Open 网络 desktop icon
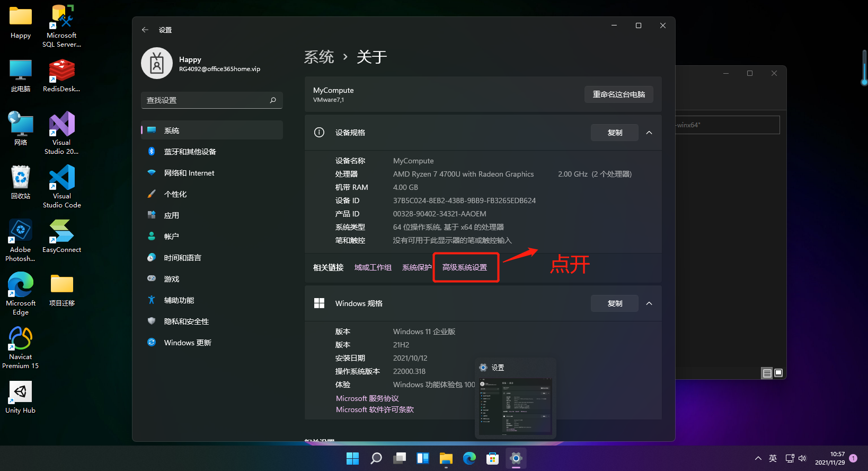The height and width of the screenshot is (471, 868). point(21,129)
